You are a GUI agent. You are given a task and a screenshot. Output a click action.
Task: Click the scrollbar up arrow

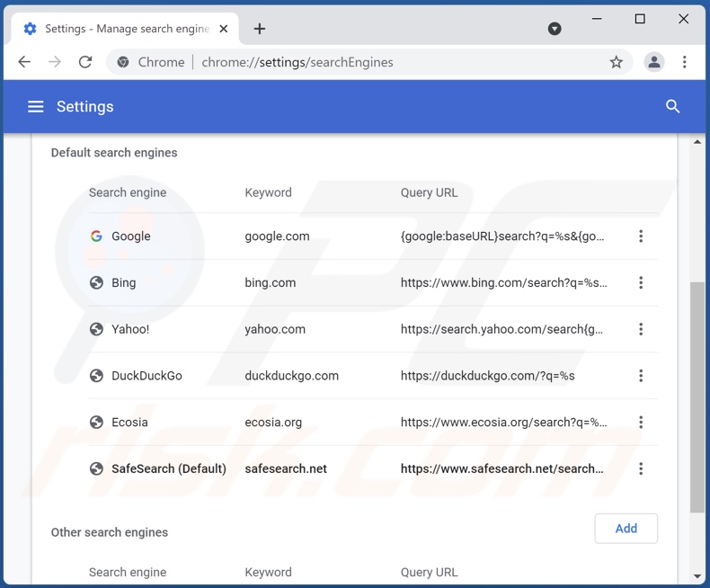pyautogui.click(x=697, y=142)
